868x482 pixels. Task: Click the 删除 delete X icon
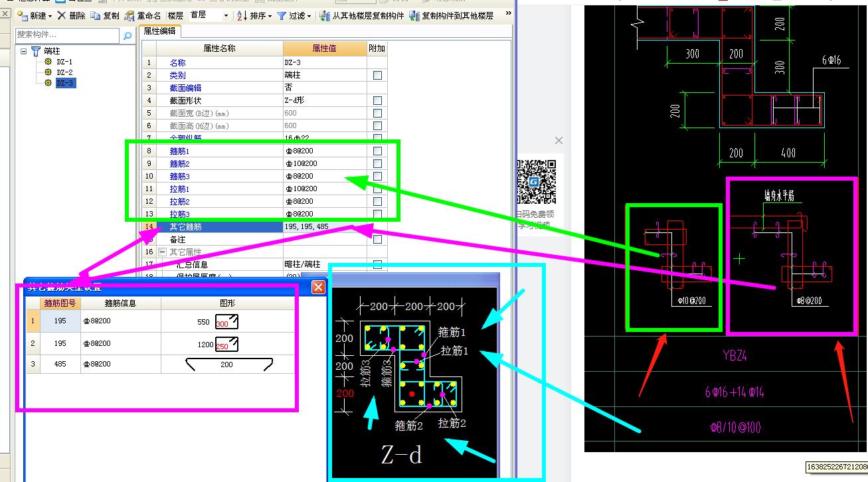(62, 15)
